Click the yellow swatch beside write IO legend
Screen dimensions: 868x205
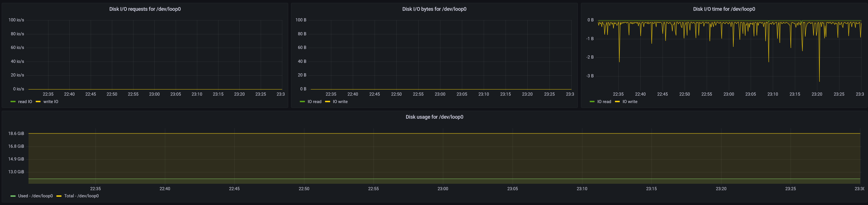pyautogui.click(x=38, y=102)
